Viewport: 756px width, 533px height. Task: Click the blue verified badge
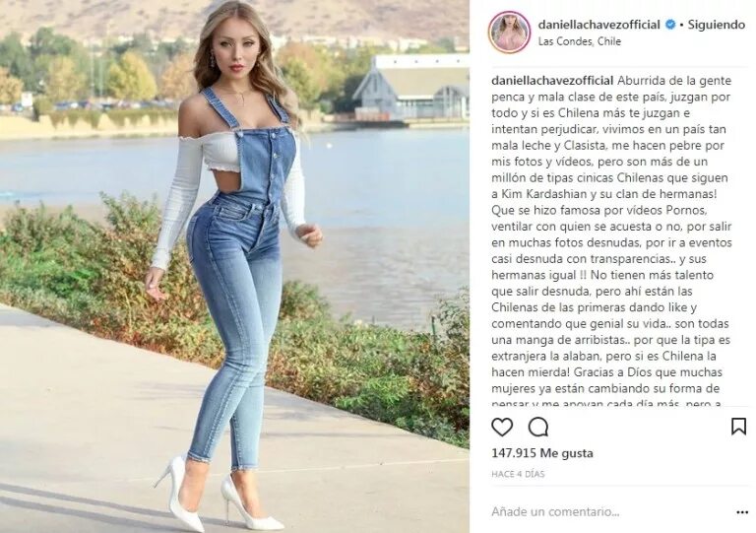coord(670,25)
